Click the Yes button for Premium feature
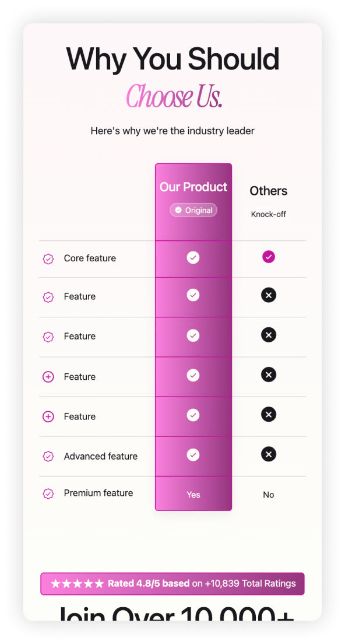 tap(193, 494)
